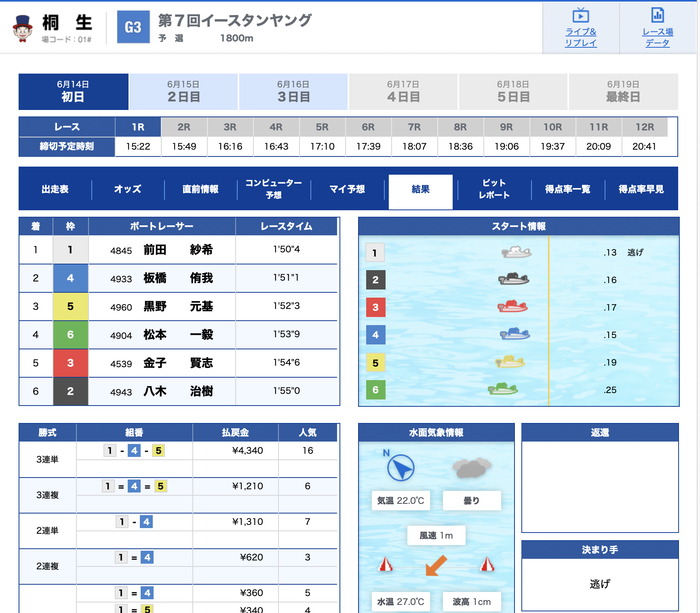Click the north wind compass icon
Screen dimensions: 700x613
click(400, 468)
